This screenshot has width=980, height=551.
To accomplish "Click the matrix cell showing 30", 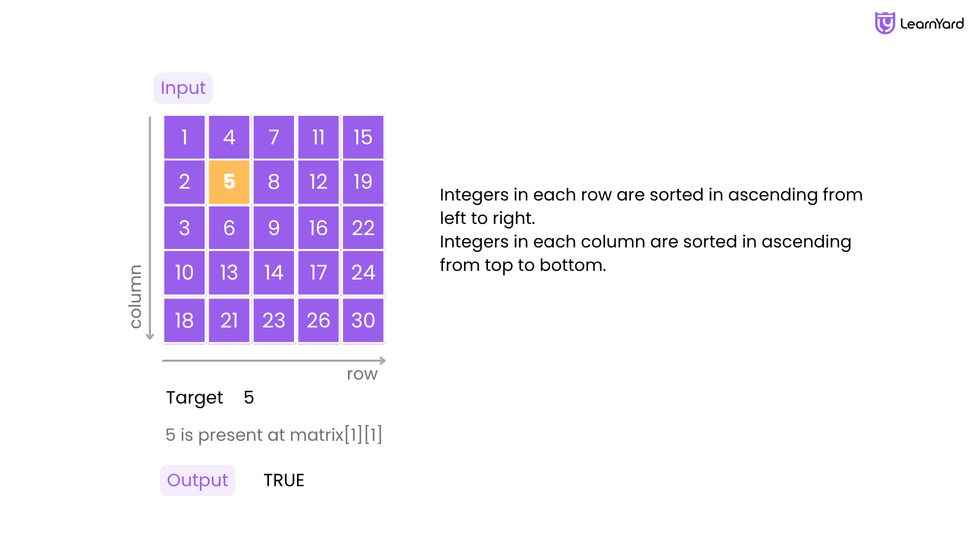I will click(x=363, y=320).
